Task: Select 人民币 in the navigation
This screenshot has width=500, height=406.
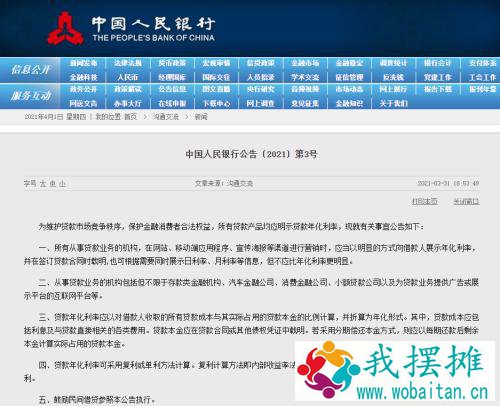Action: [128, 77]
